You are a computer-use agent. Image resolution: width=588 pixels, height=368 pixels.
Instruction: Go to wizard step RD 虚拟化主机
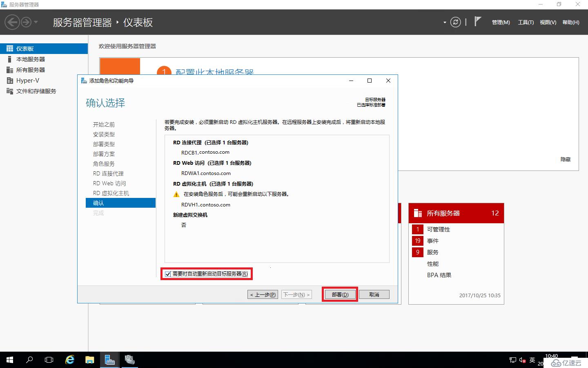[x=111, y=193]
